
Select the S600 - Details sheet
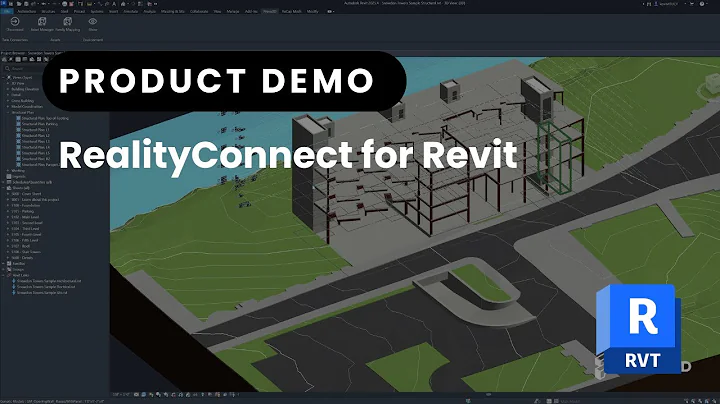pos(22,258)
